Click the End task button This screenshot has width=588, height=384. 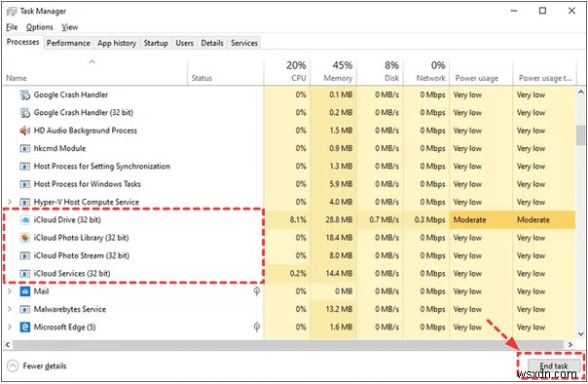554,365
